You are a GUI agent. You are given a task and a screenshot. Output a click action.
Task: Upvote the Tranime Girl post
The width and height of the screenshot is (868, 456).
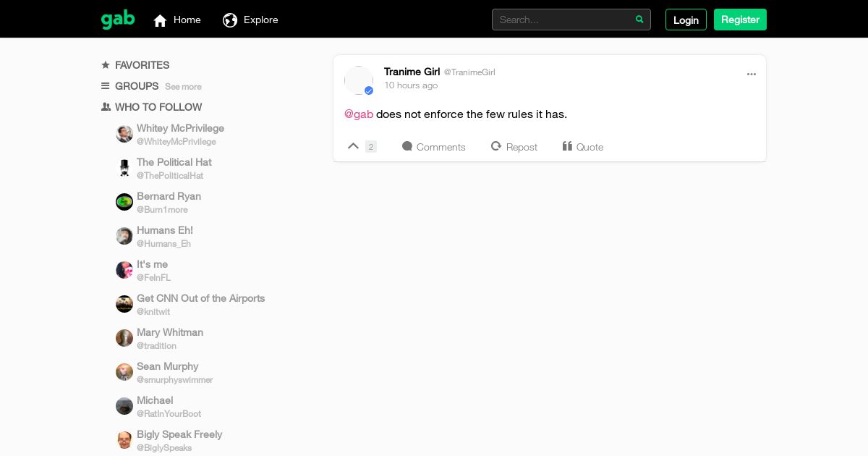click(353, 146)
